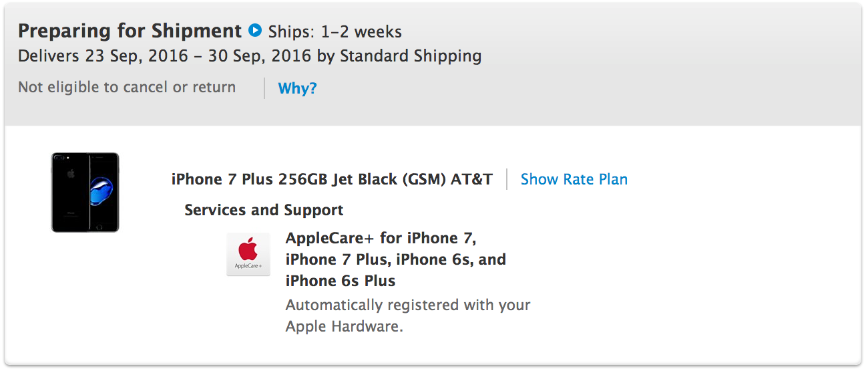Click the "Preparing for Shipment" heading
The image size is (868, 369).
coord(130,31)
